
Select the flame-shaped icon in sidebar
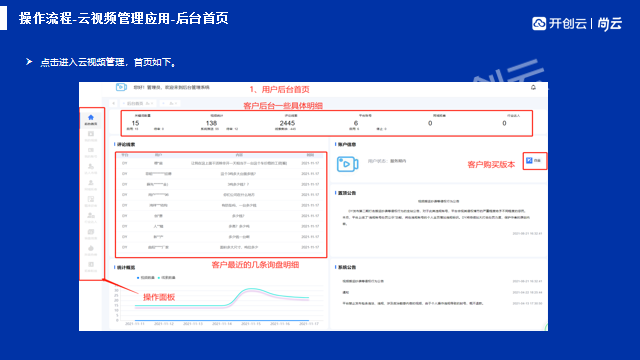(91, 248)
